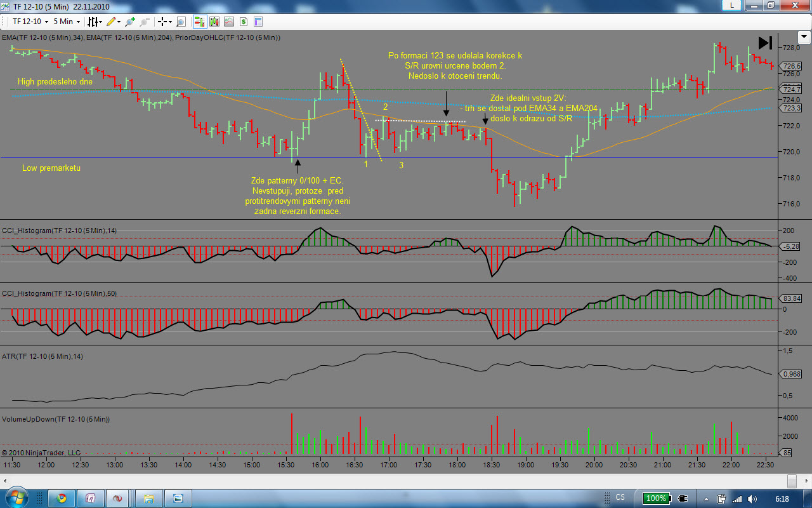Expand the chart style dropdown arrow
Image resolution: width=812 pixels, height=508 pixels.
click(100, 22)
